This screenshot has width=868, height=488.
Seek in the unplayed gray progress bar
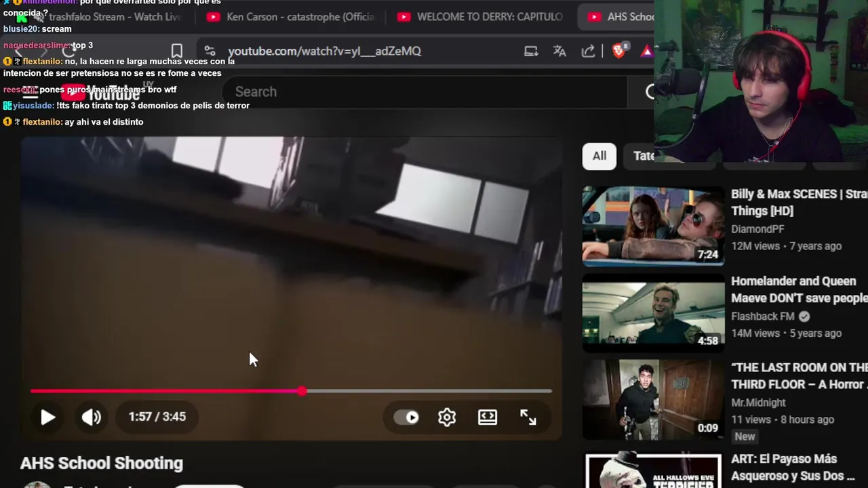[x=429, y=391]
